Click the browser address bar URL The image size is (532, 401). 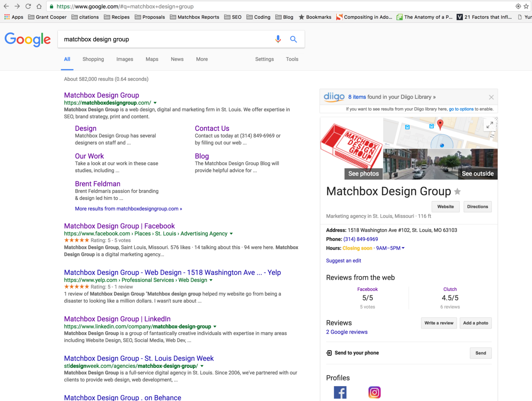125,6
